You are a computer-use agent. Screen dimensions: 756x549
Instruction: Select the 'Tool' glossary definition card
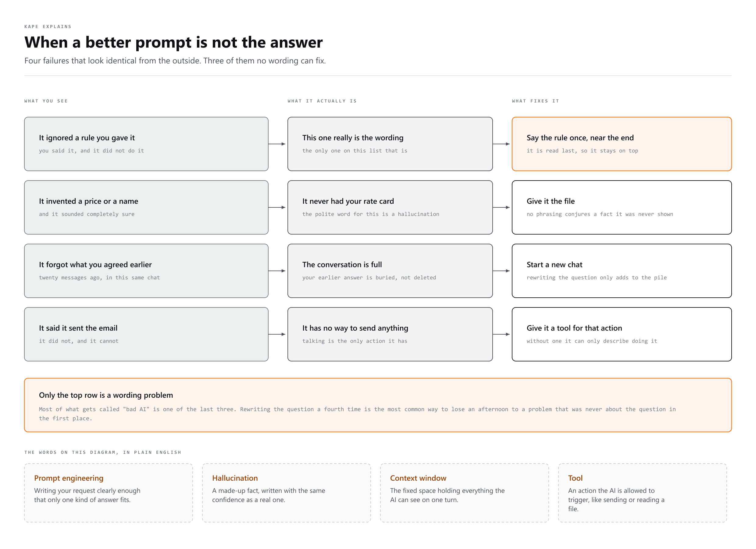642,493
